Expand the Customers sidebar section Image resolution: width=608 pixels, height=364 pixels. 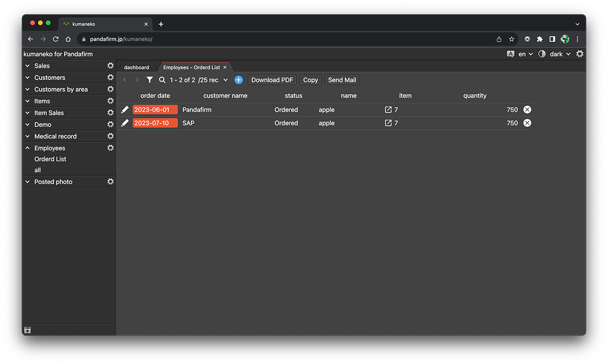click(28, 78)
